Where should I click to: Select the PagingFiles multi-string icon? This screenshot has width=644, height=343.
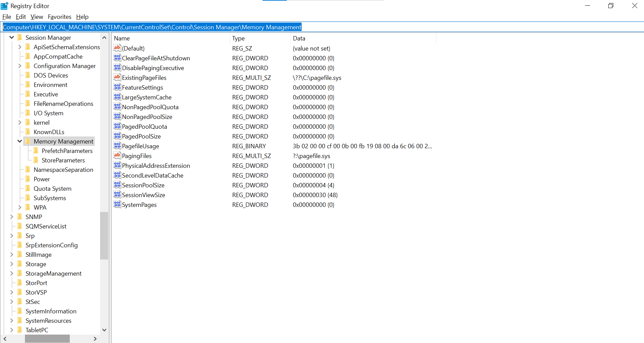click(117, 156)
